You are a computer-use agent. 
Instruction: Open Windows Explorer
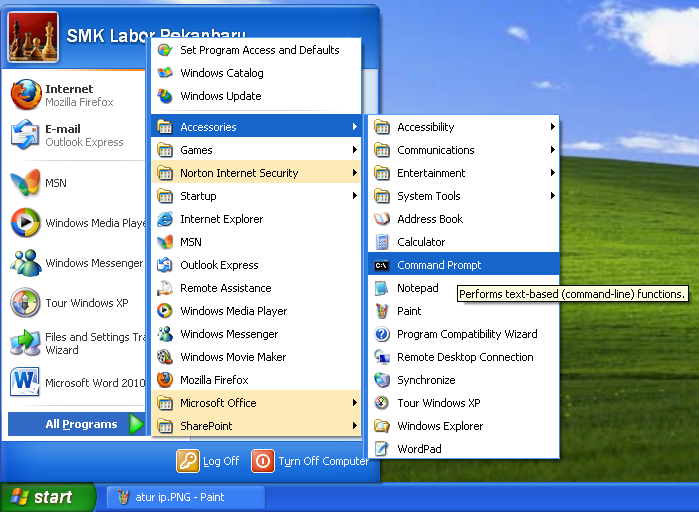click(x=464, y=426)
